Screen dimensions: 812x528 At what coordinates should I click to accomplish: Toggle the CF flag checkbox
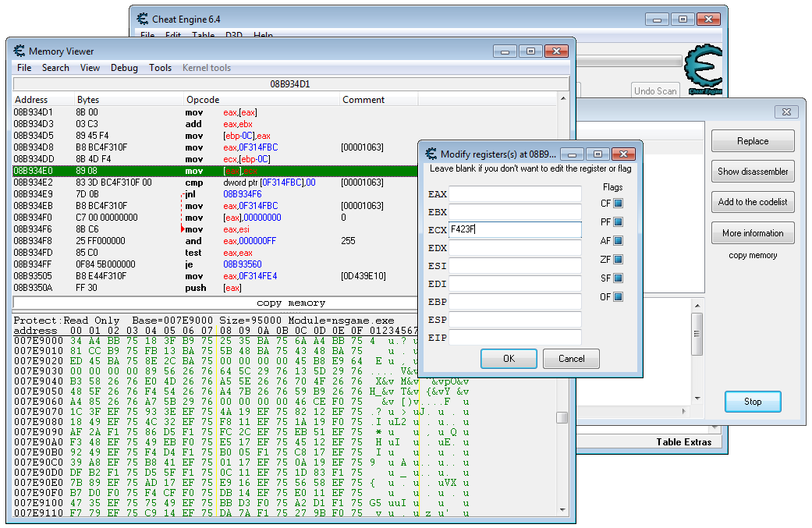click(x=618, y=204)
